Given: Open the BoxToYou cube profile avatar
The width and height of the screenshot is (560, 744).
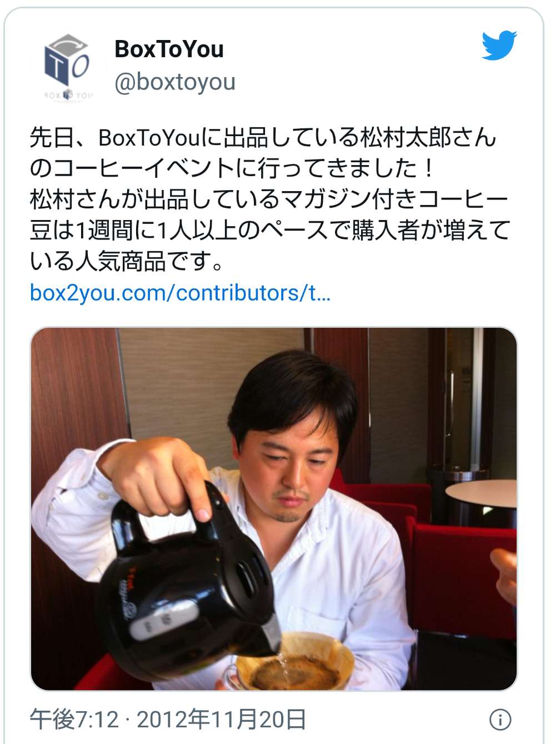Looking at the screenshot, I should click(68, 67).
